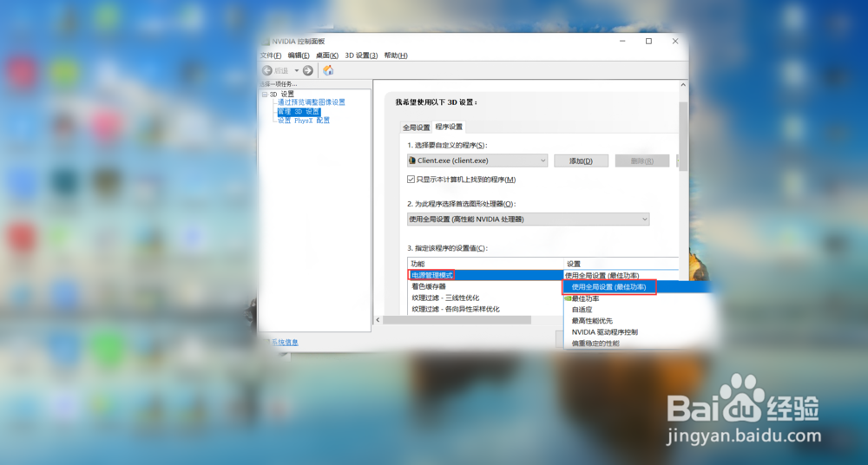
Task: Open the 系统信息 link
Action: pos(285,343)
